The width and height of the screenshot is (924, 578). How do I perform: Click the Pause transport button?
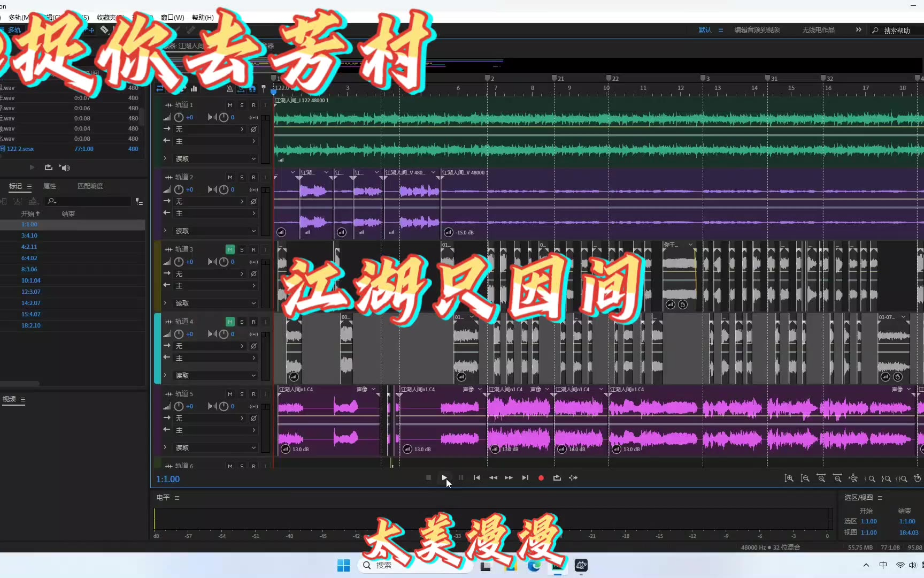tap(461, 477)
